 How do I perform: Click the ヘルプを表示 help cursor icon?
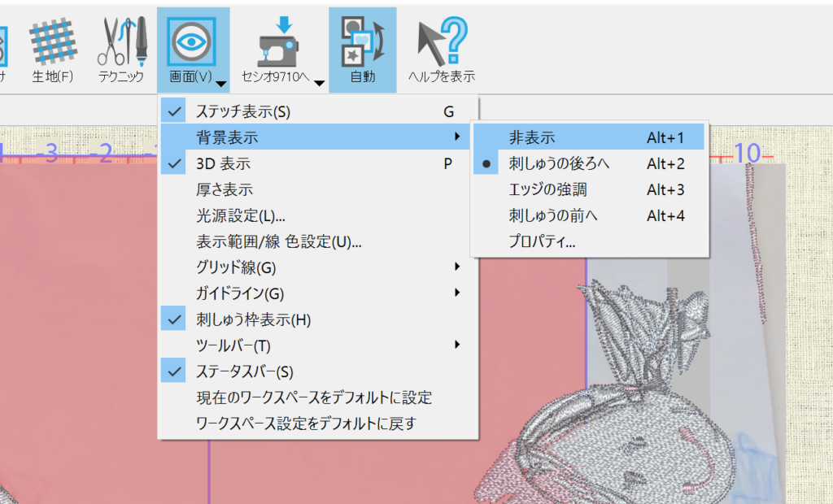(441, 41)
